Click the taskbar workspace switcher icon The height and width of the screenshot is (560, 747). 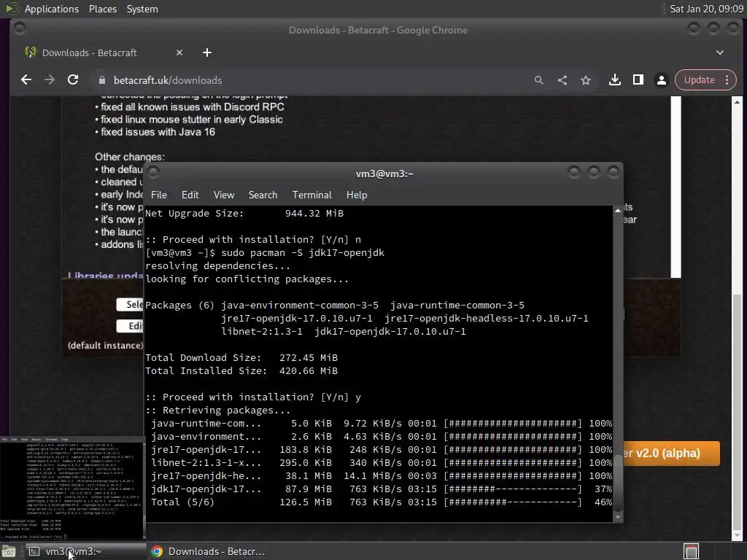(x=691, y=551)
